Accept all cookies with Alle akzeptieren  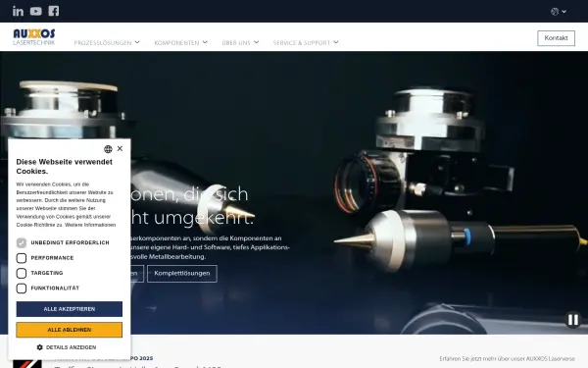pos(69,309)
